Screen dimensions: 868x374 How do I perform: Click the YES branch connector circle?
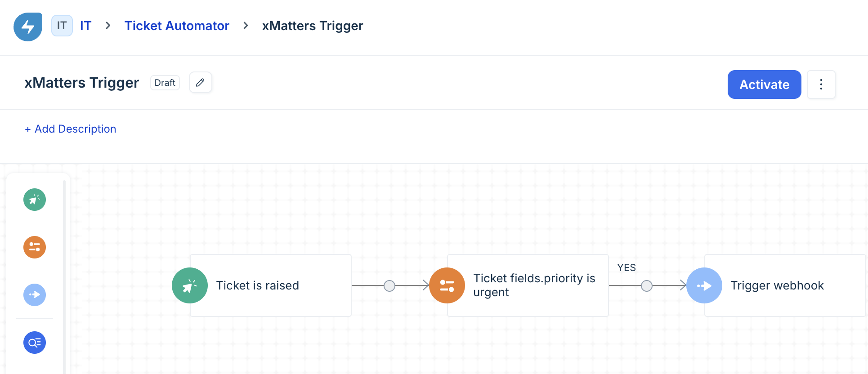tap(647, 286)
